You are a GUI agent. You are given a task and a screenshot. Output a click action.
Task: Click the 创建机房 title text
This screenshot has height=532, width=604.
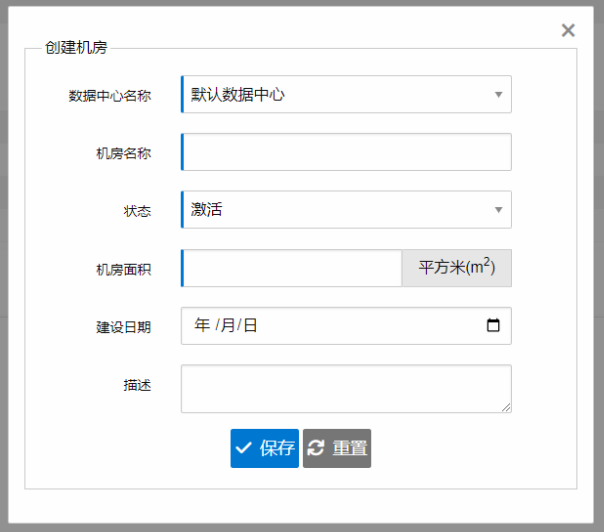pyautogui.click(x=76, y=48)
